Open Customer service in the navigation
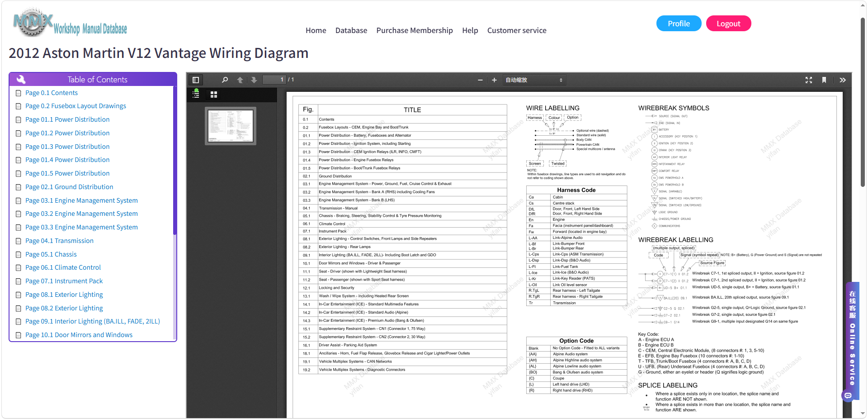 pyautogui.click(x=517, y=30)
